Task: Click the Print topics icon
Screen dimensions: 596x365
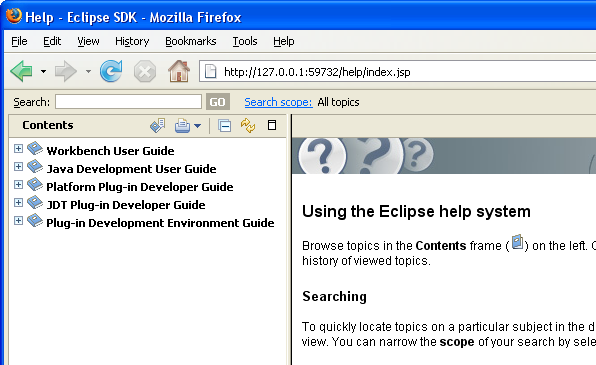Action: (x=182, y=125)
